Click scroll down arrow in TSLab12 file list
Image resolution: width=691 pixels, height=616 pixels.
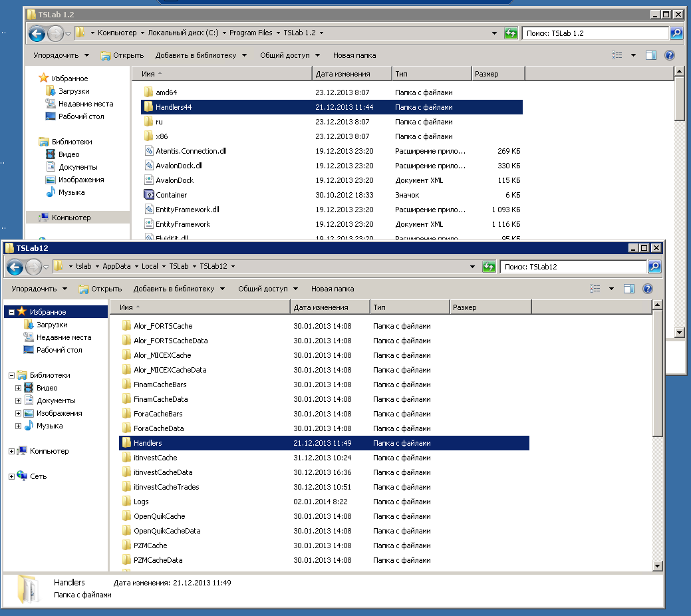(x=658, y=565)
